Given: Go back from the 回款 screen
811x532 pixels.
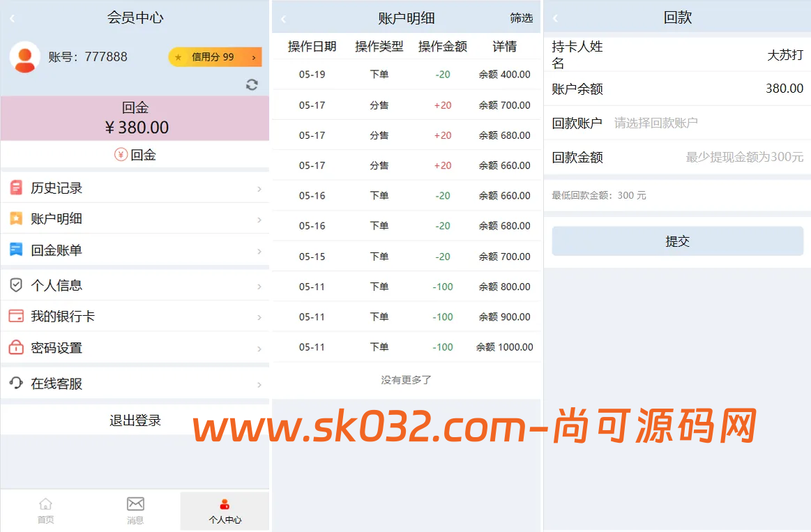Looking at the screenshot, I should click(x=556, y=19).
